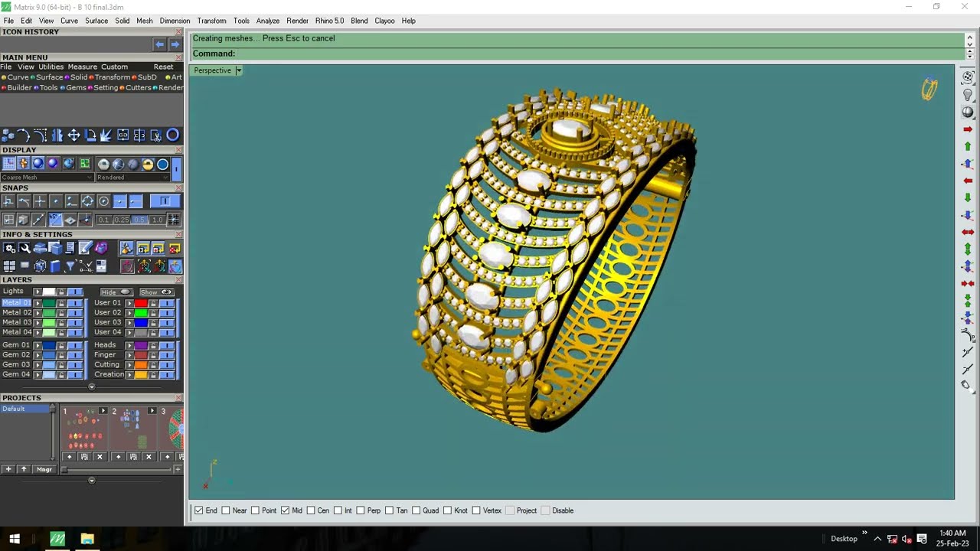Screen dimensions: 980x551
Task: Select the ring-shaped tool in main toolbar
Action: pos(172,135)
